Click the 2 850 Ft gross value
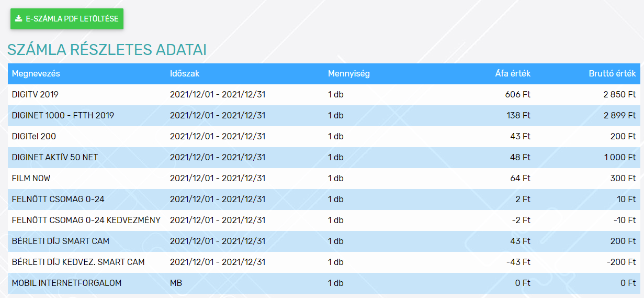Viewport: 644px width, 298px height. 619,95
